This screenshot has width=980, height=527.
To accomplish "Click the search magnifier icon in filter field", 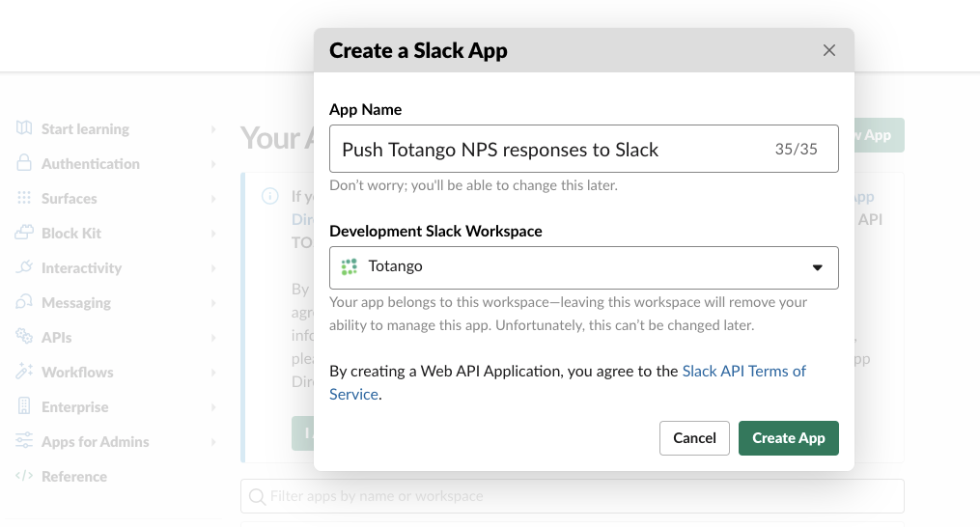I will tap(257, 497).
